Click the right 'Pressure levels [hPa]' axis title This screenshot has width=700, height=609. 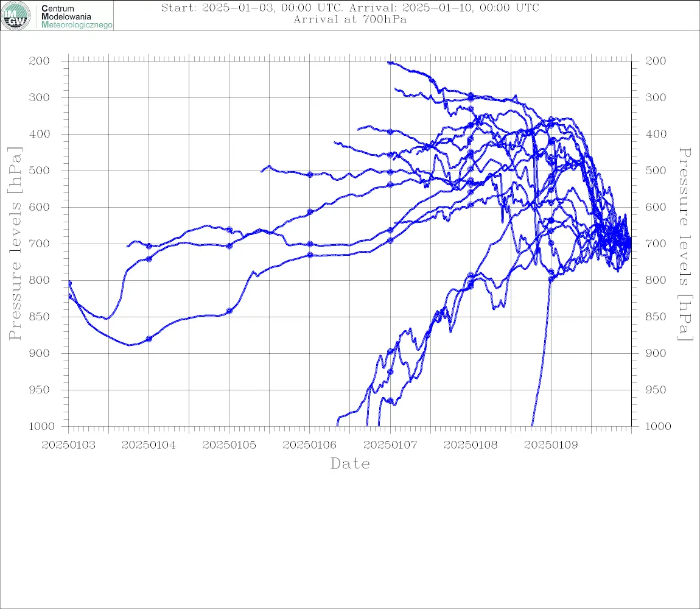[x=685, y=244]
